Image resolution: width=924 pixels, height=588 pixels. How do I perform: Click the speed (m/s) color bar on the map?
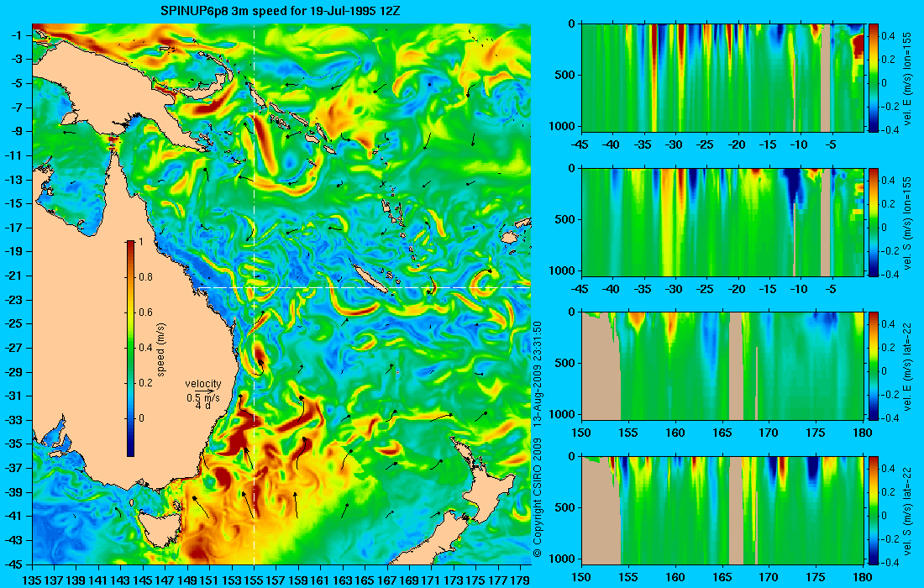point(130,349)
